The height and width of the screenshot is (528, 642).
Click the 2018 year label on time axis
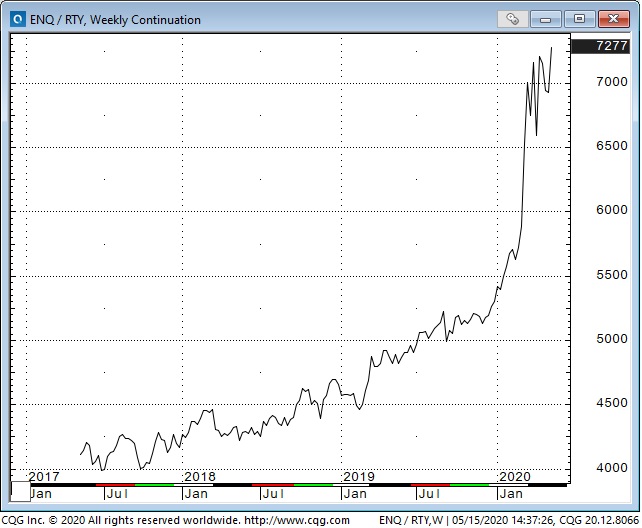(x=200, y=476)
